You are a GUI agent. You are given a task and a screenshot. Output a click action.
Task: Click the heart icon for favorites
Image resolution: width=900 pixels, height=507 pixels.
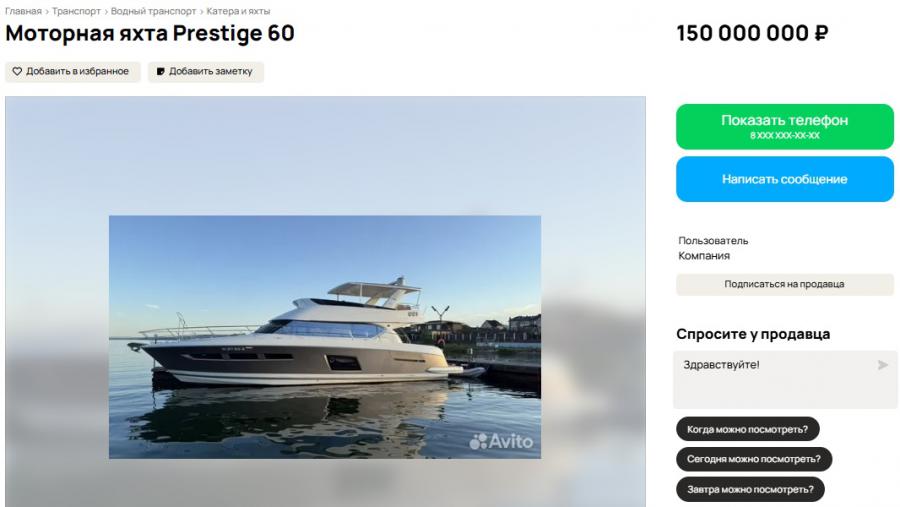tap(17, 71)
